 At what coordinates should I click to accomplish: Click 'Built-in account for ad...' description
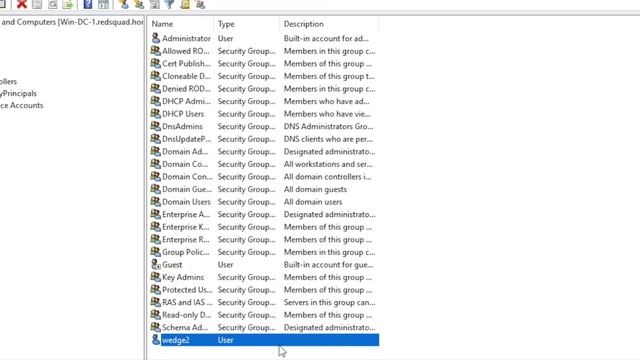coord(326,38)
